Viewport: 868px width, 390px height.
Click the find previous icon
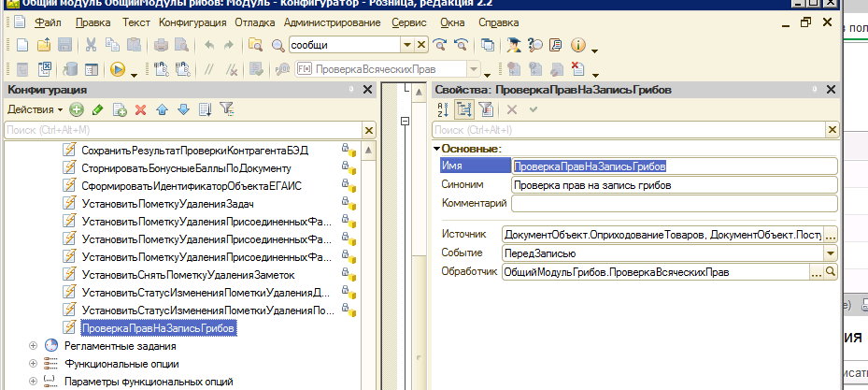point(462,45)
